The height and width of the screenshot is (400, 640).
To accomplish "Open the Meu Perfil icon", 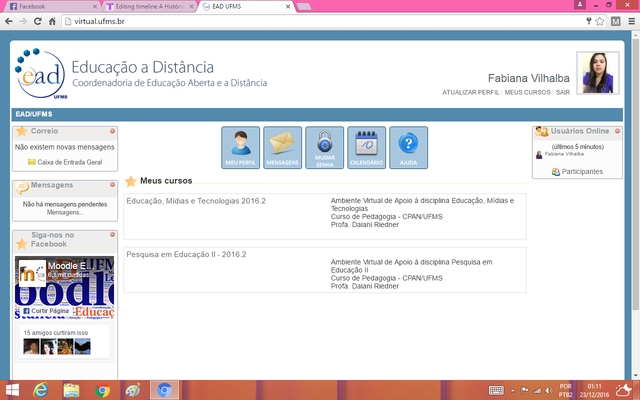I will [x=240, y=147].
